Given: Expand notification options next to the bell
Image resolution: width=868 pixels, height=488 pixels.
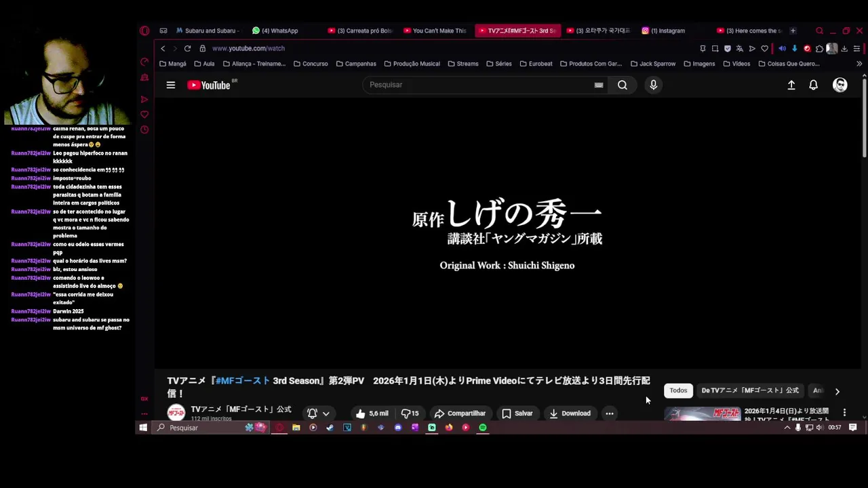Looking at the screenshot, I should point(326,413).
